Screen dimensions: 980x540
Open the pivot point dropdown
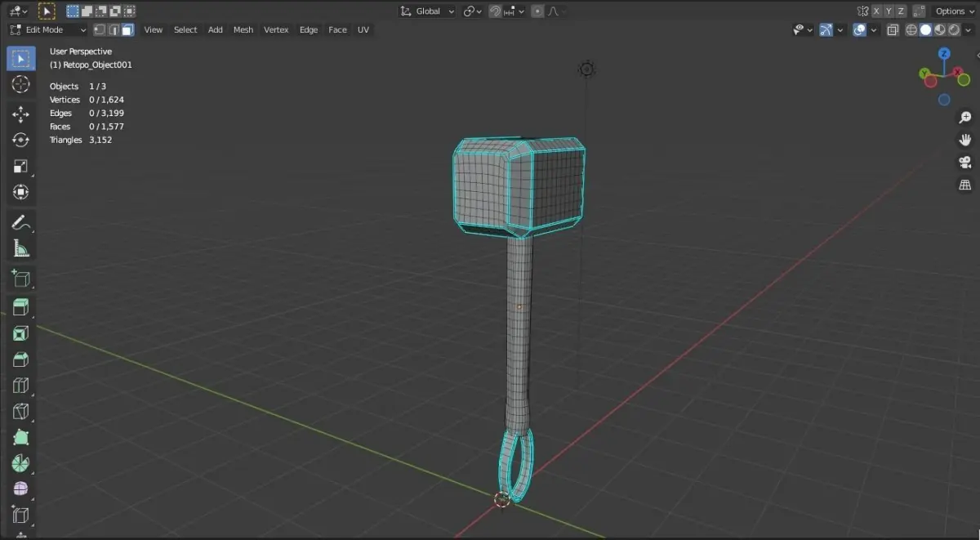coord(472,11)
